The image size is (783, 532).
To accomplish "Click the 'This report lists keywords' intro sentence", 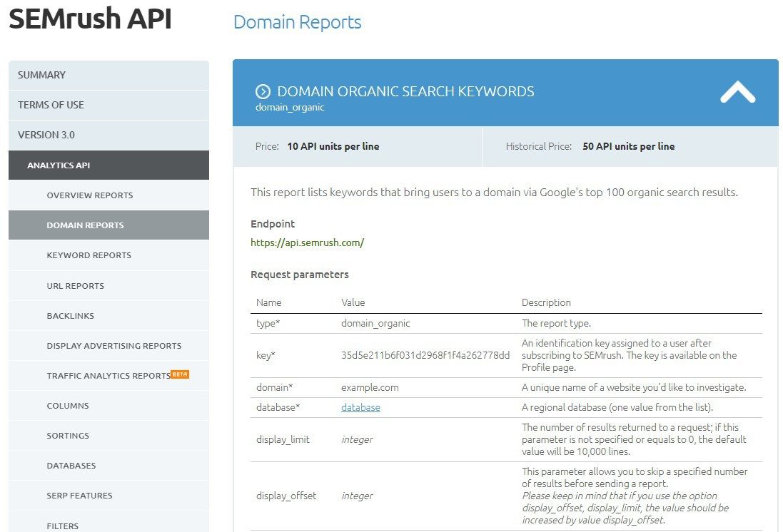I will pyautogui.click(x=495, y=192).
